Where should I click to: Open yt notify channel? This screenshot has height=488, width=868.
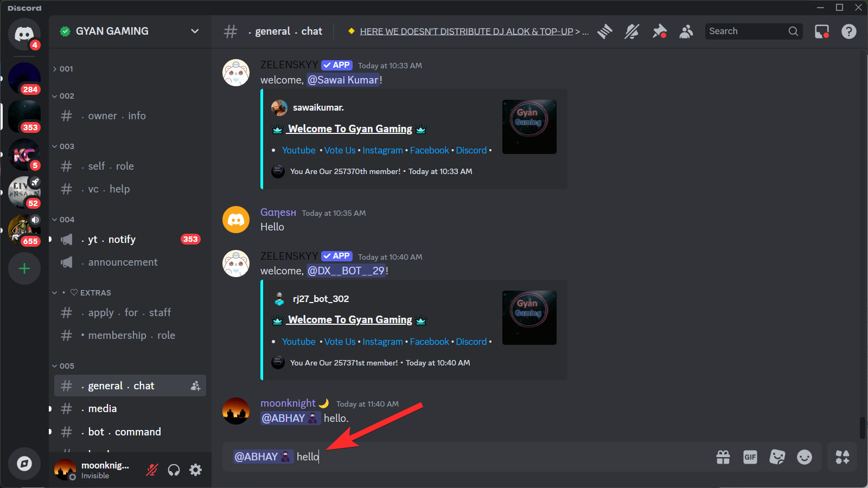tap(130, 240)
